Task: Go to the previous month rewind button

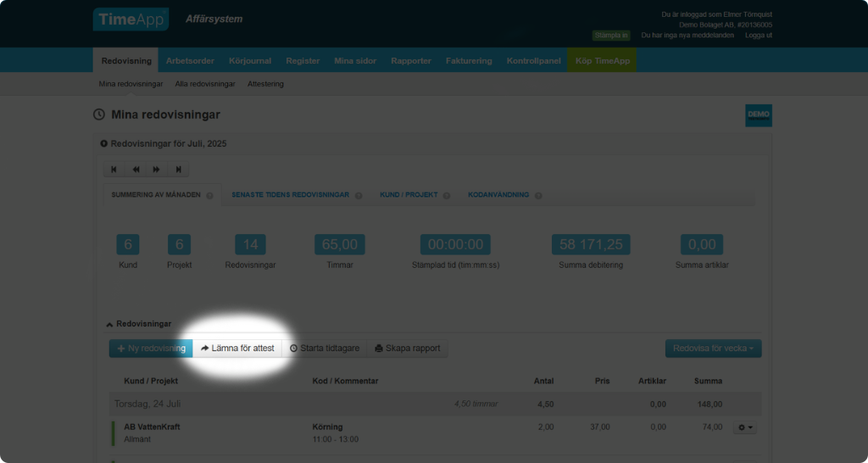Action: (x=136, y=170)
